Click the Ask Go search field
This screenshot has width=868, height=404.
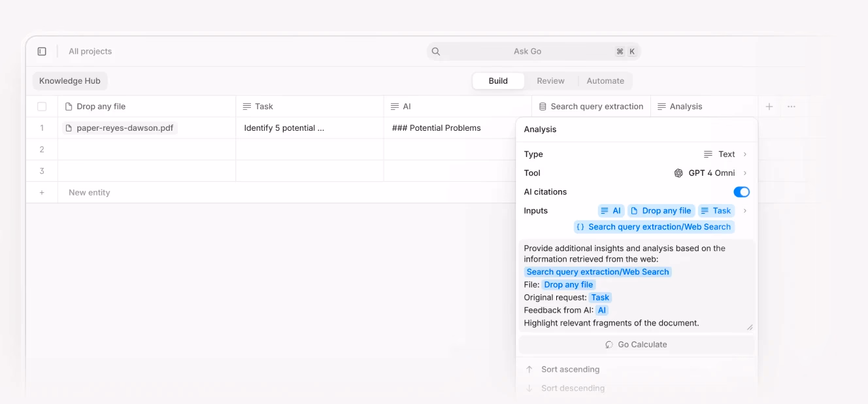click(534, 51)
